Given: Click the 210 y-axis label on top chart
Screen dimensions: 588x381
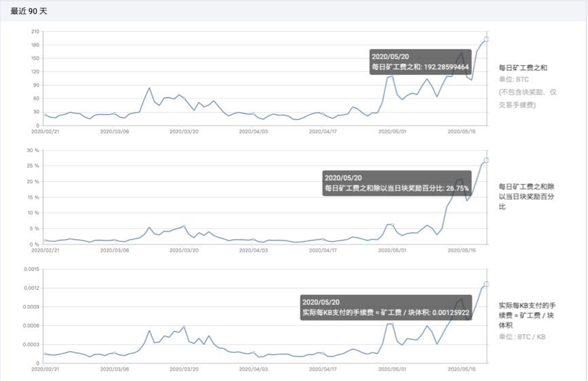Looking at the screenshot, I should point(35,32).
